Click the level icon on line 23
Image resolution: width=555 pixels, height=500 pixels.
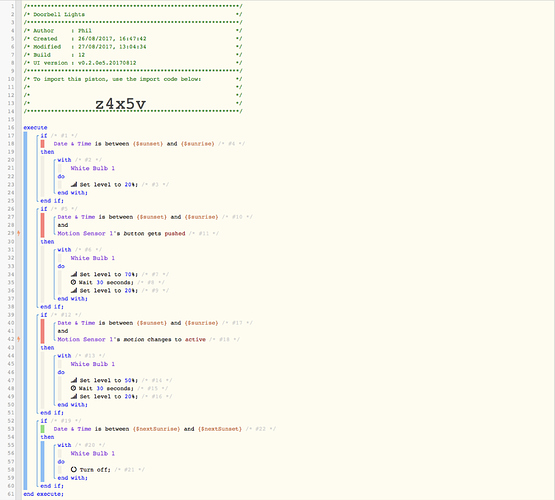click(x=74, y=184)
